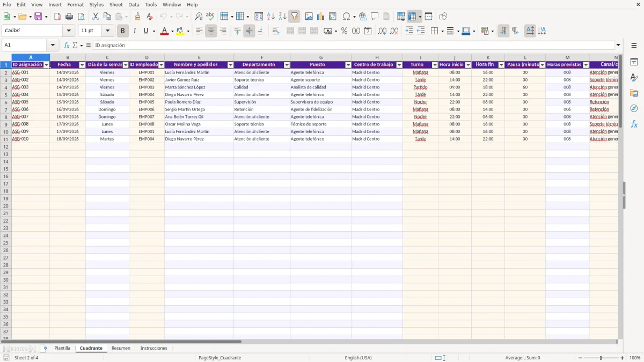Apply the red font color
Image resolution: width=644 pixels, height=362 pixels.
point(164,31)
